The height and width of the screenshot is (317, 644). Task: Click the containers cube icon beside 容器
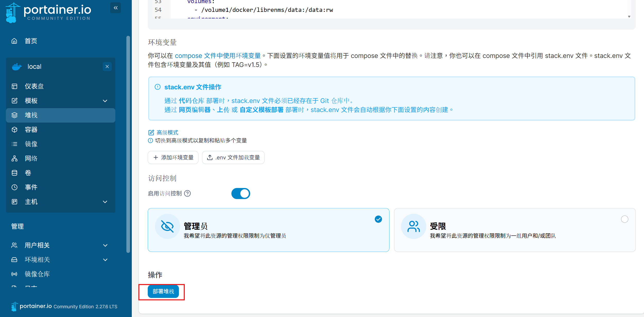click(x=14, y=130)
